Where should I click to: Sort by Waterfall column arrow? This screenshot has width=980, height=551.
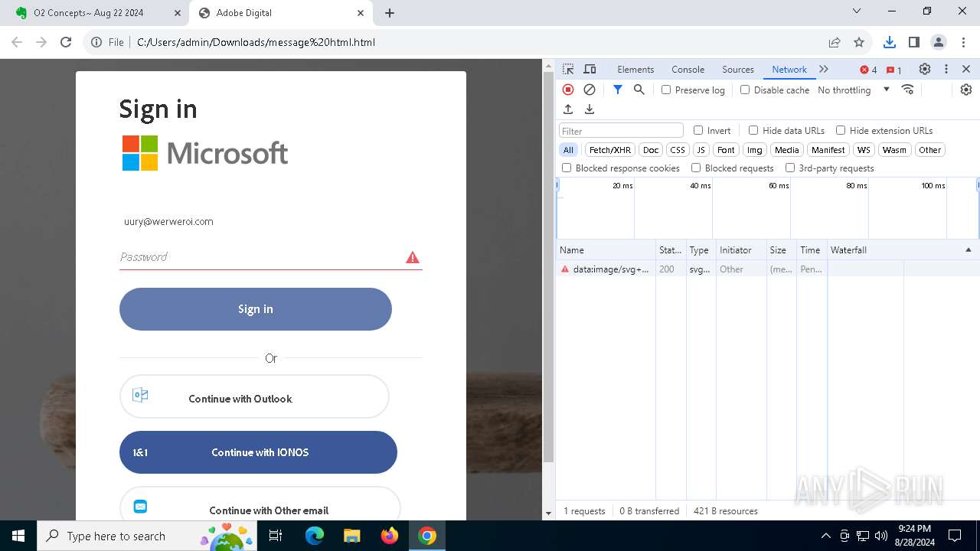968,250
